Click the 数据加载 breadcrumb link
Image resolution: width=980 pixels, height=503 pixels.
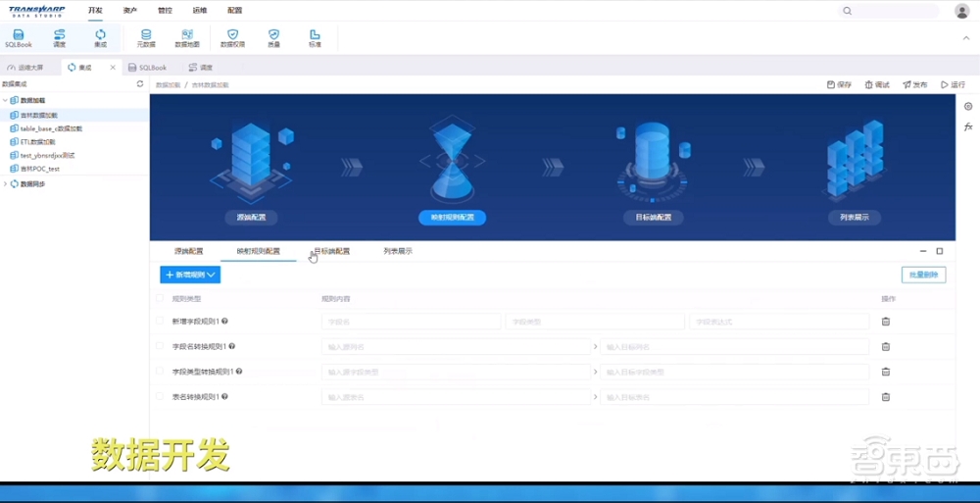click(169, 84)
